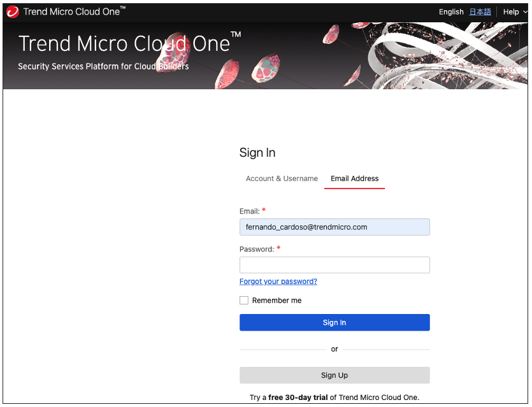The image size is (532, 407).
Task: Enable the Remember me checkbox
Action: click(244, 300)
